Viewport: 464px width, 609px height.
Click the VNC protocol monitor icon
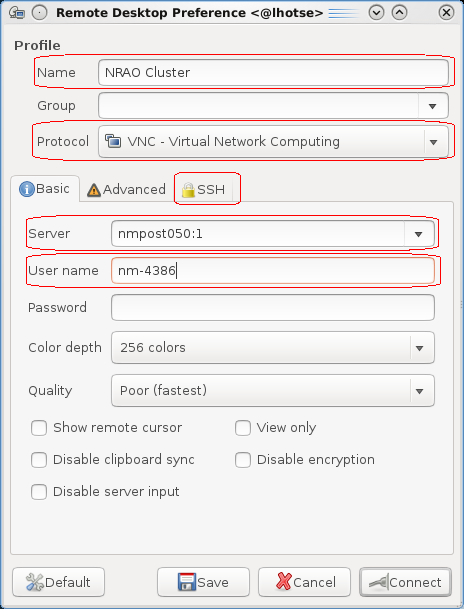(113, 141)
